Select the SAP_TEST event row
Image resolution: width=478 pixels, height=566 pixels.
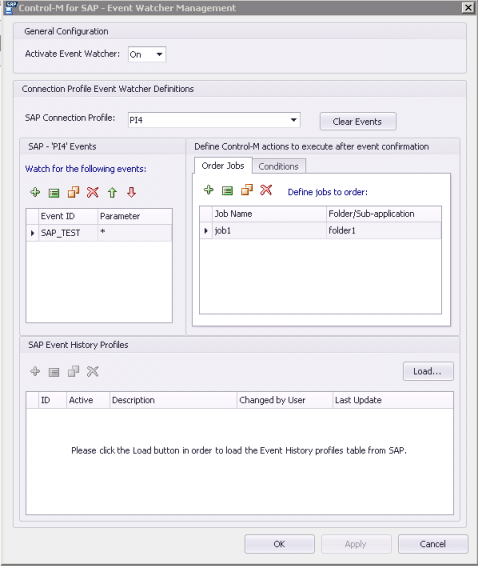click(99, 233)
